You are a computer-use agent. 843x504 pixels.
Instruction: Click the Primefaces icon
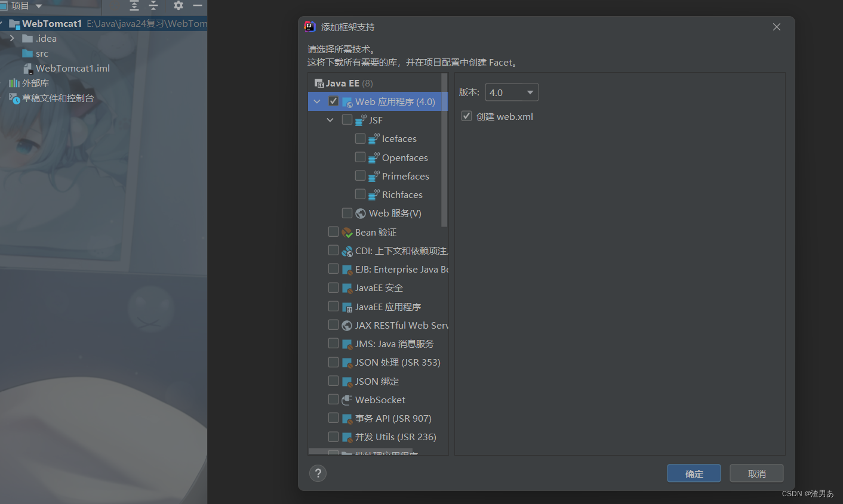[x=374, y=176]
